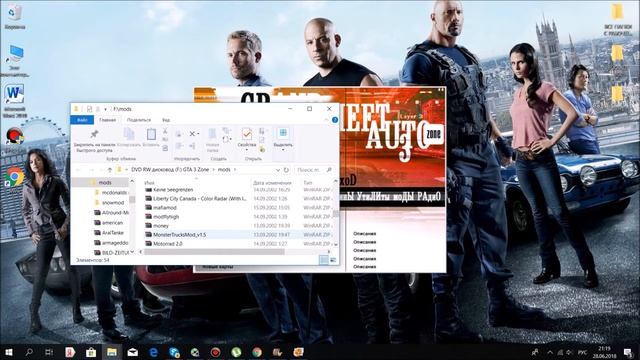
Task: Open Yandex browser from taskbar
Action: (x=70, y=352)
